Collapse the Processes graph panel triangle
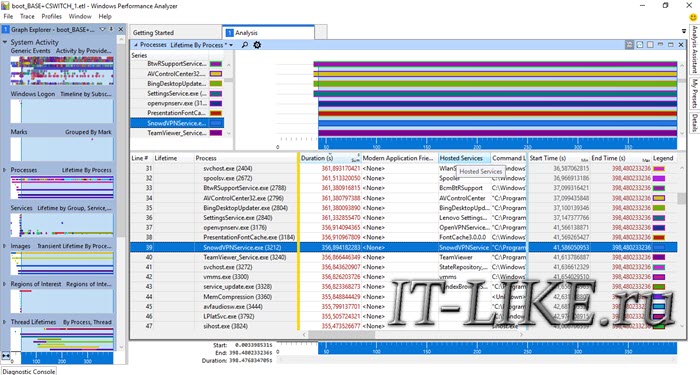This screenshot has height=375, width=700. pos(135,45)
